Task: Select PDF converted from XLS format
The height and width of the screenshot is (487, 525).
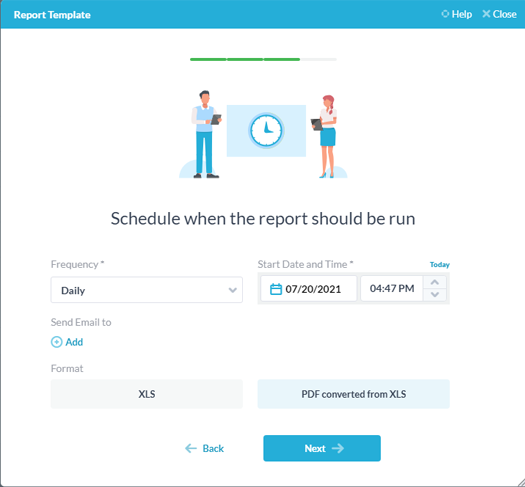Action: pyautogui.click(x=354, y=394)
